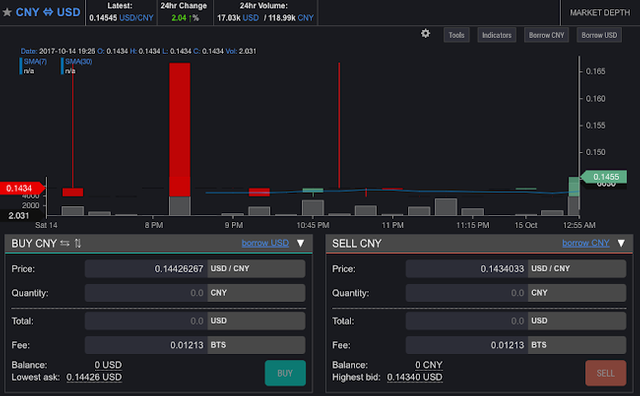Image resolution: width=640 pixels, height=396 pixels.
Task: Click vertical flip arrows beside BUY CNY
Action: [78, 243]
